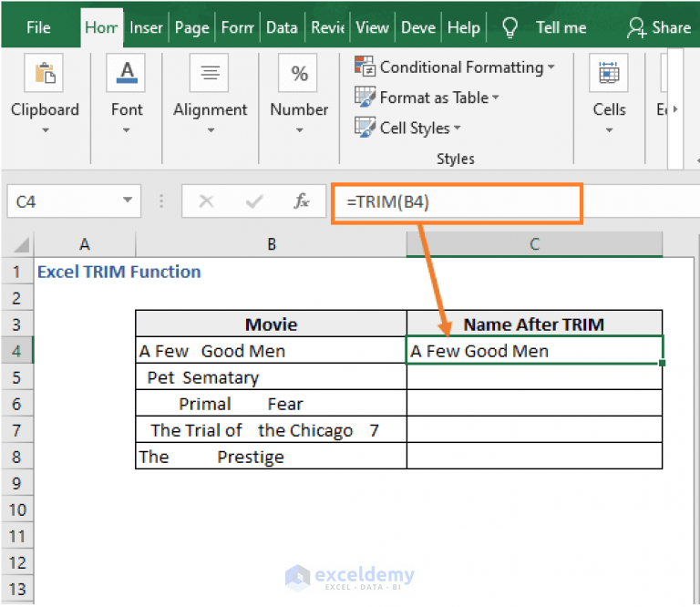This screenshot has width=700, height=607.
Task: Open the Alignment group icon
Action: (210, 73)
